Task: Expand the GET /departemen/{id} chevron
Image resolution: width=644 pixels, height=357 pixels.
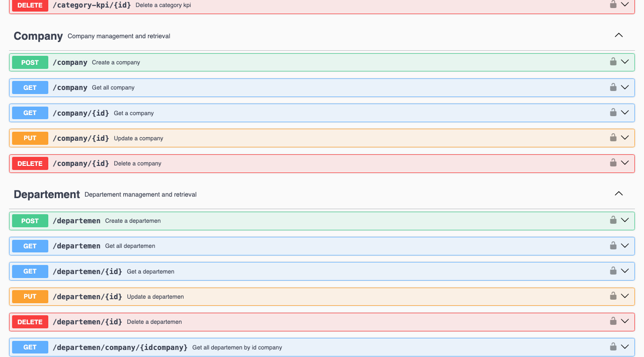Action: [x=625, y=271]
